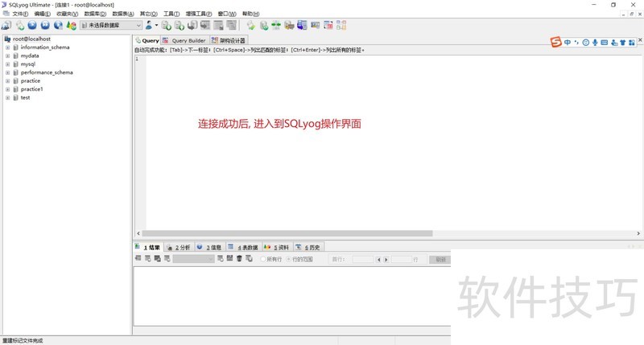Click the trash delete-row icon in result toolbar
Image resolution: width=644 pixels, height=345 pixels.
(239, 258)
